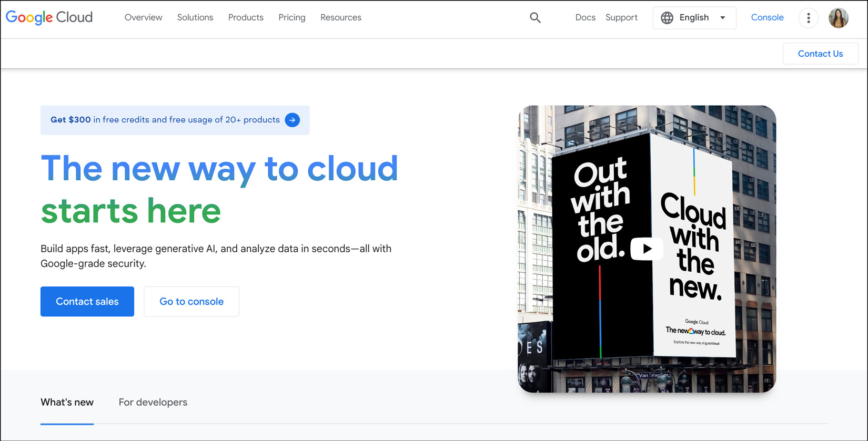This screenshot has width=868, height=441.
Task: Click the Contact Us button
Action: [820, 54]
